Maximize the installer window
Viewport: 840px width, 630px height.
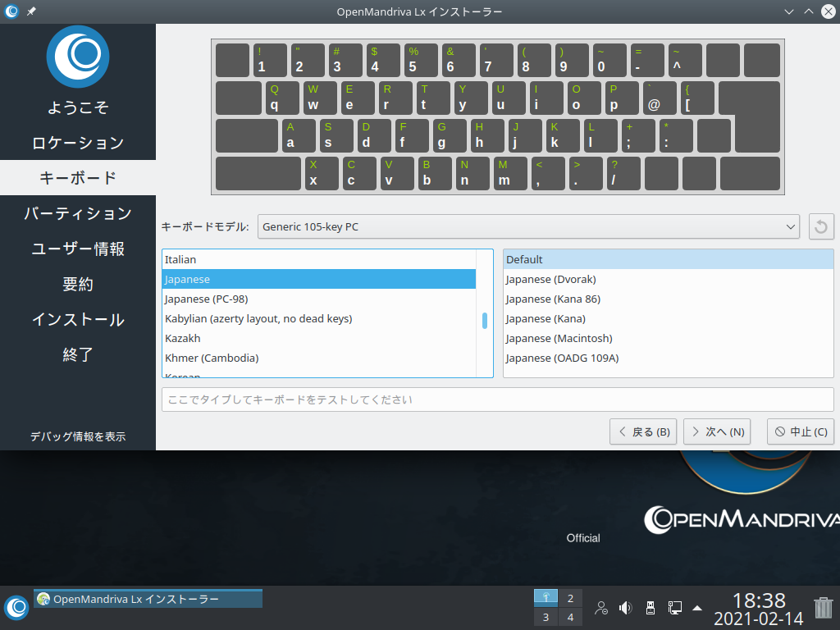[x=808, y=11]
